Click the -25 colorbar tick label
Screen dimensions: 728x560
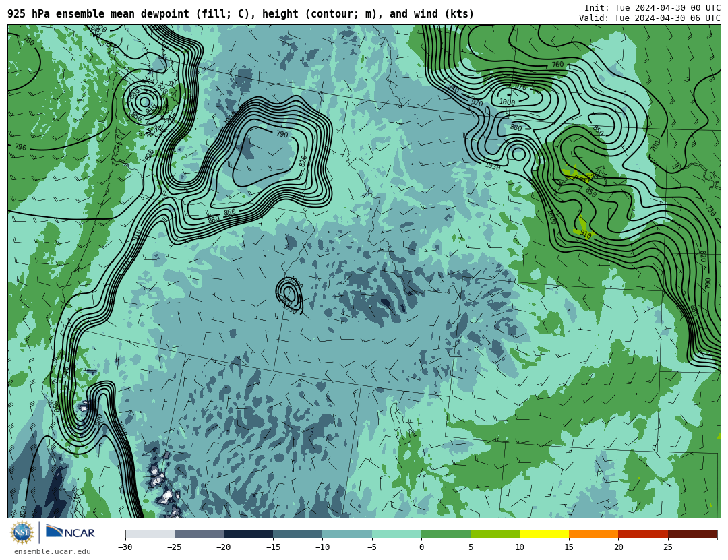pos(175,547)
